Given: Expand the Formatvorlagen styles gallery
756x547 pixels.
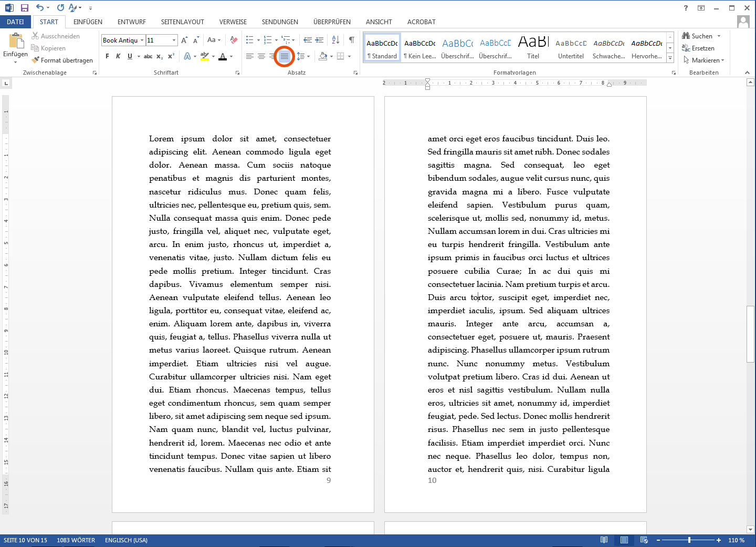Looking at the screenshot, I should click(x=670, y=58).
